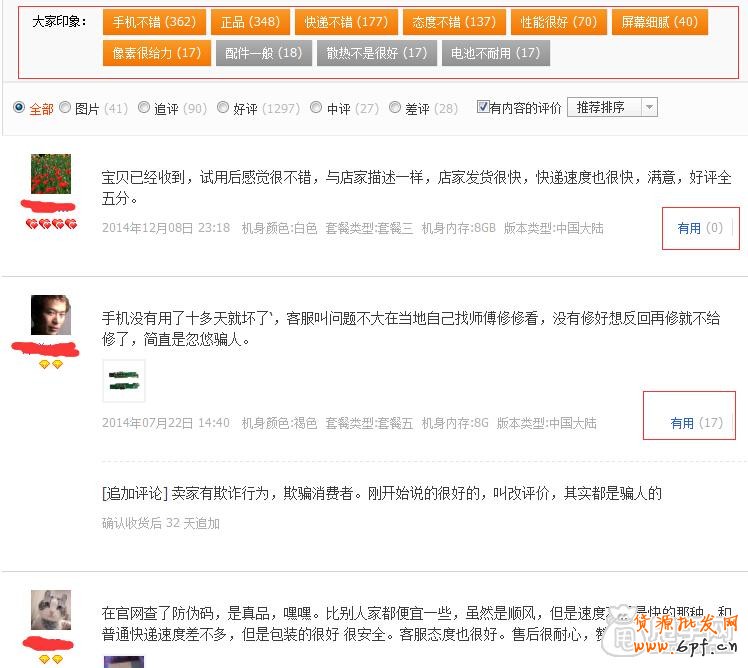Toggle the 有内容的评价 checkbox
The image size is (748, 668).
point(483,107)
